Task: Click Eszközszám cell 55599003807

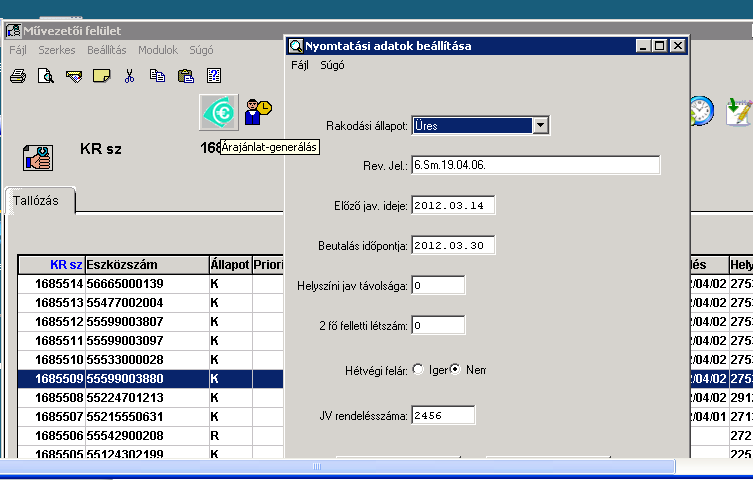Action: point(147,322)
